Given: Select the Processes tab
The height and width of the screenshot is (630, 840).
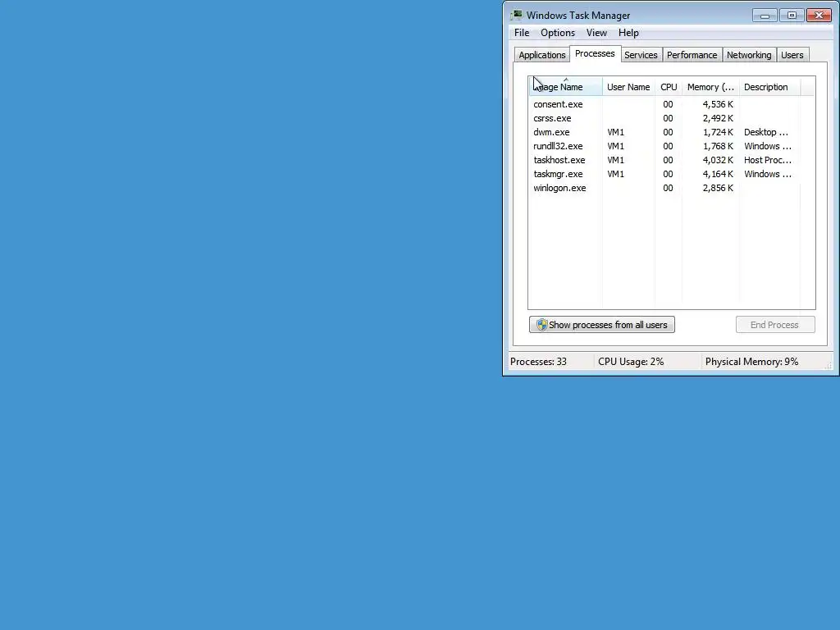Looking at the screenshot, I should click(x=595, y=53).
